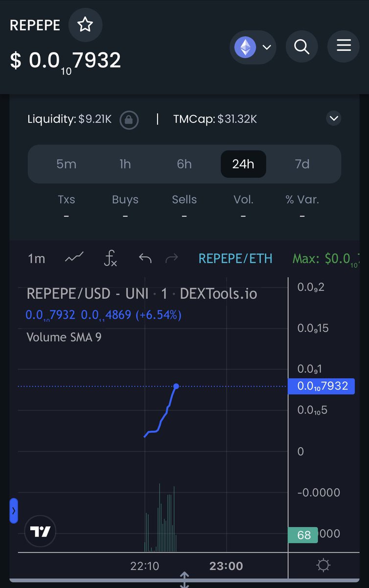Click the blue price line endpoint dot
The height and width of the screenshot is (588, 369).
tap(176, 386)
